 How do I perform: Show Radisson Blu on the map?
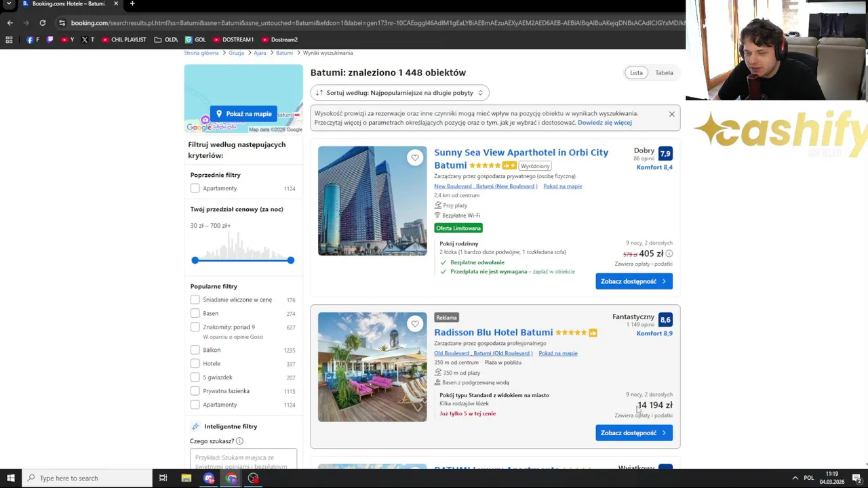click(x=558, y=353)
